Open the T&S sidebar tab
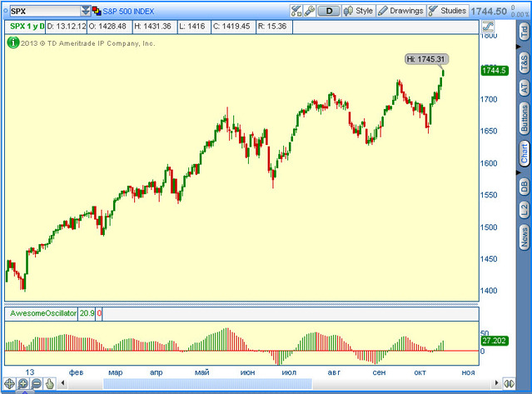Screen dimensions: 532x394 [525, 62]
